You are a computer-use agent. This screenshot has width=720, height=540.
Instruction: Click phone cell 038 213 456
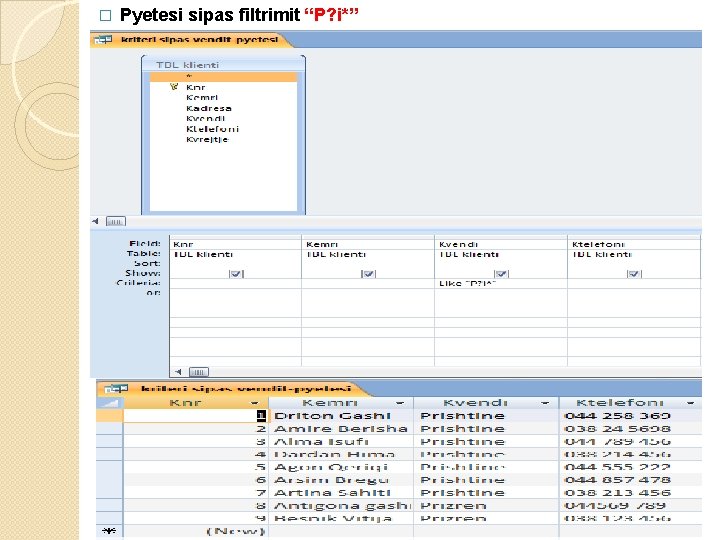(630, 493)
